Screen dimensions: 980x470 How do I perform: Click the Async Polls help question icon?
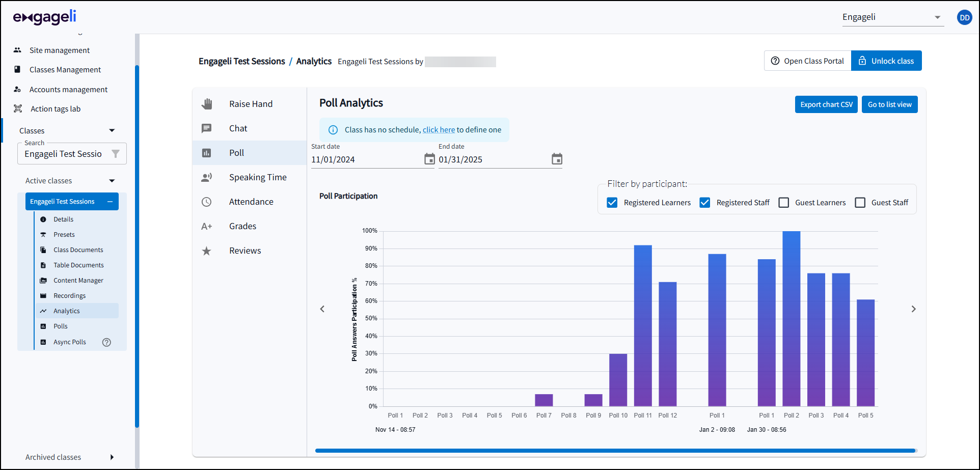[106, 342]
